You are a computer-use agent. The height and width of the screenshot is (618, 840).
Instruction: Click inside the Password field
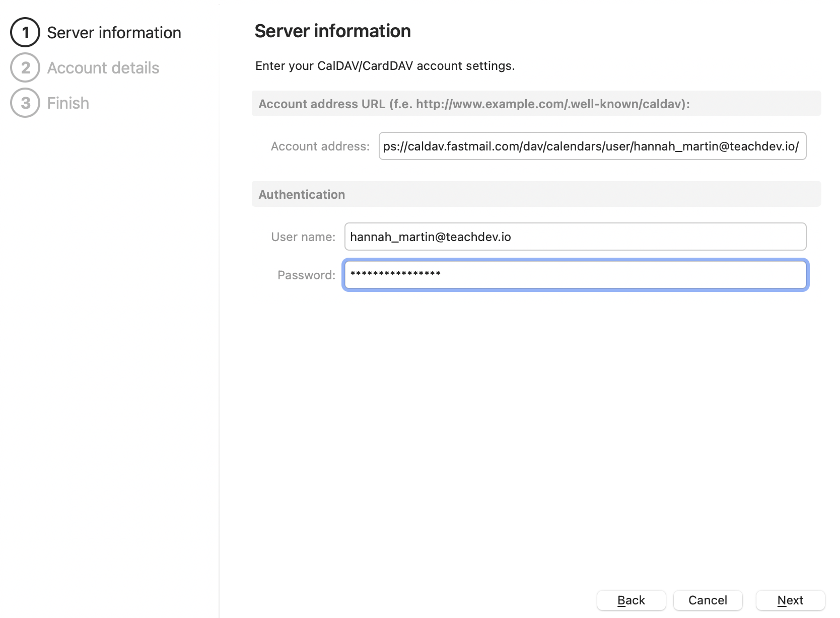pos(575,275)
